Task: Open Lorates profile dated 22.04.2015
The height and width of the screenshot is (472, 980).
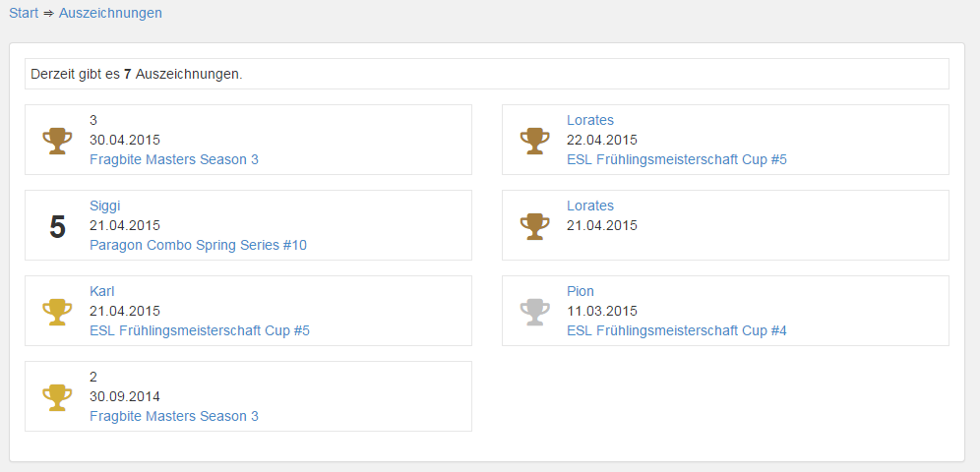Action: [590, 121]
